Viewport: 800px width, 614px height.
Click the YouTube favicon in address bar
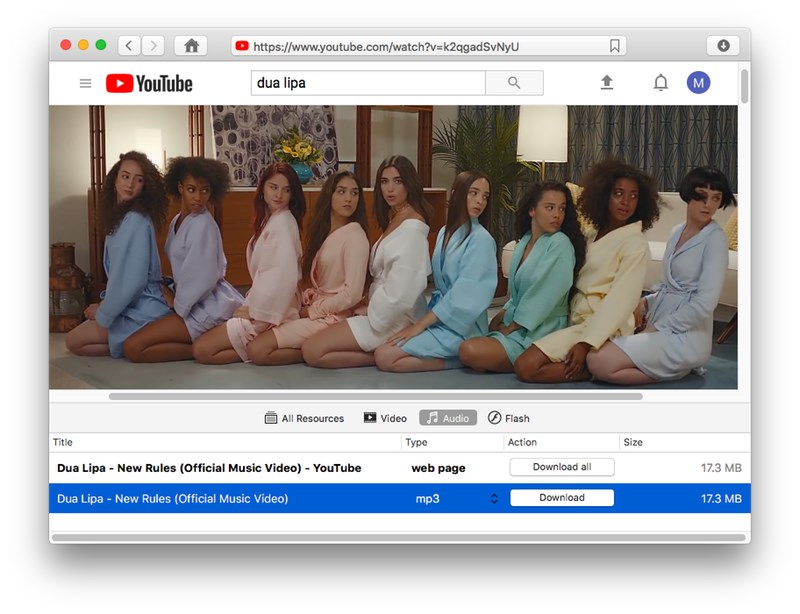pyautogui.click(x=242, y=46)
